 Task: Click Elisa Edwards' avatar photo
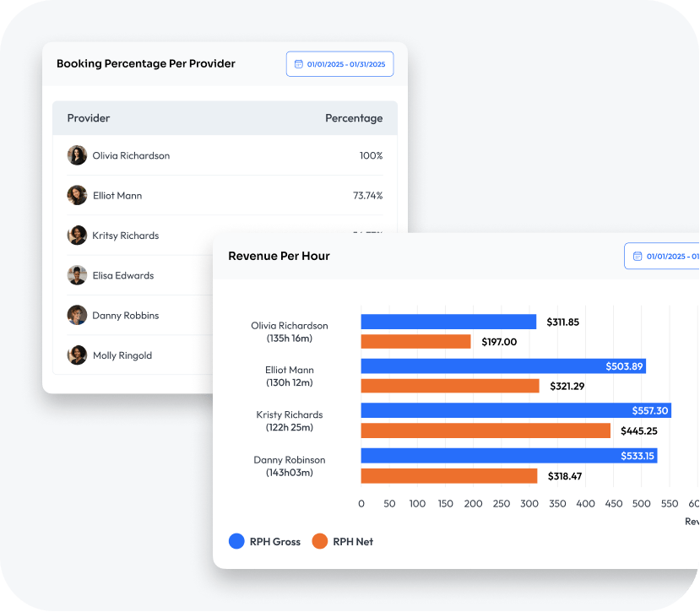pos(78,275)
